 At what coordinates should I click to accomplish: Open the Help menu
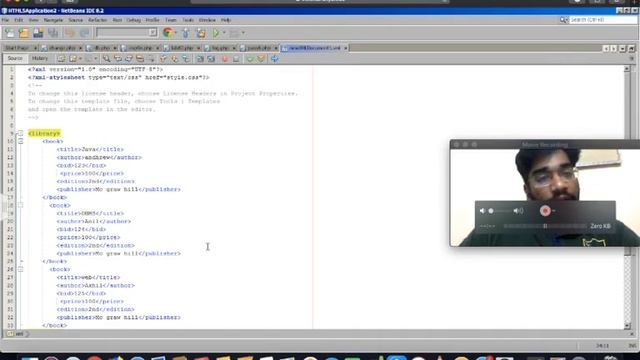[226, 20]
